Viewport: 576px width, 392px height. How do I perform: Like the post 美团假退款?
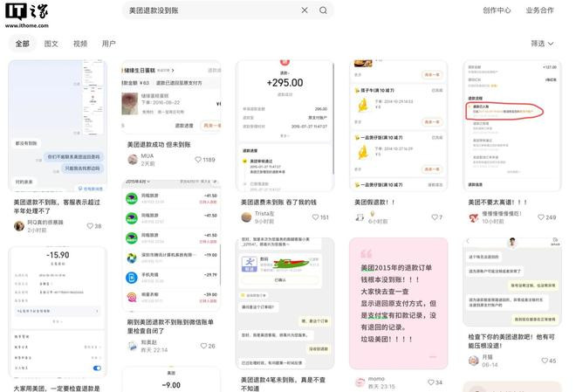(435, 217)
